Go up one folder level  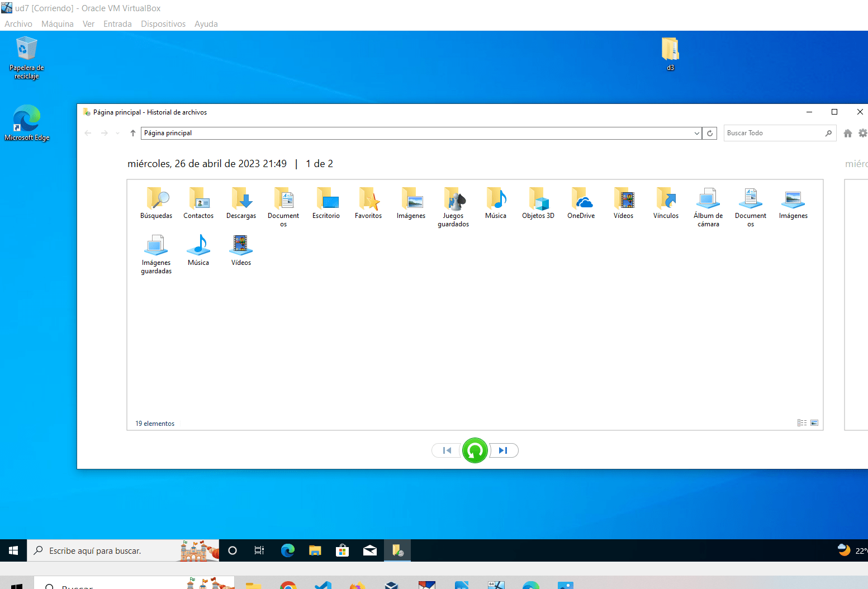pyautogui.click(x=132, y=133)
